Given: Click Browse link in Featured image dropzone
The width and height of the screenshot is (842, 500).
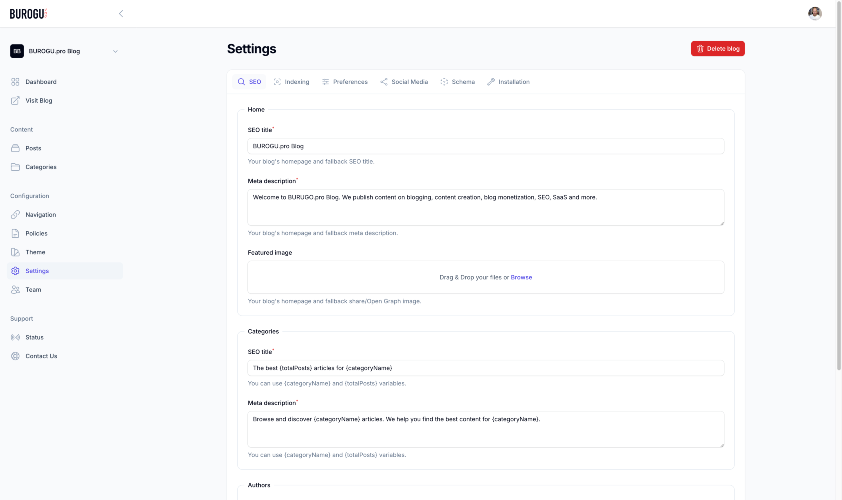Looking at the screenshot, I should [521, 277].
